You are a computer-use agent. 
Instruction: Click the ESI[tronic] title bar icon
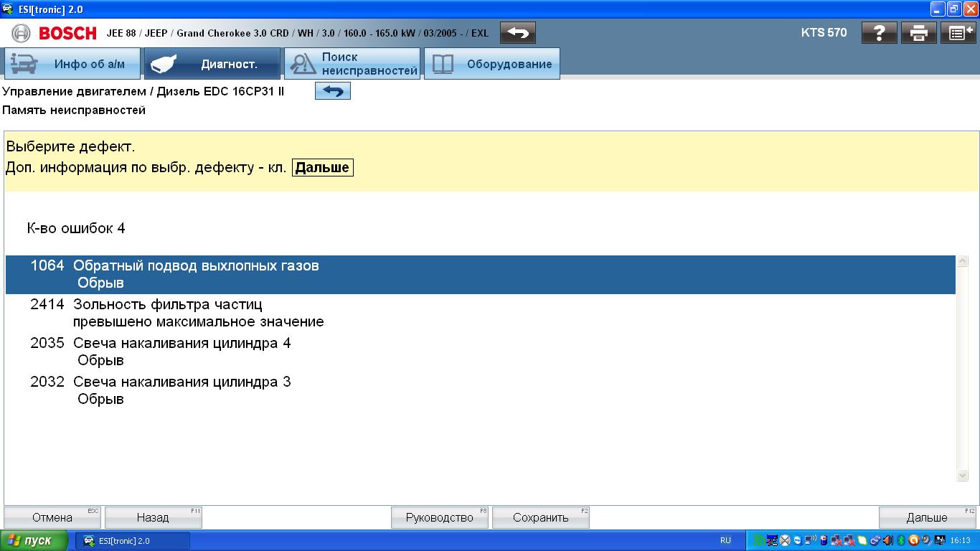click(7, 9)
